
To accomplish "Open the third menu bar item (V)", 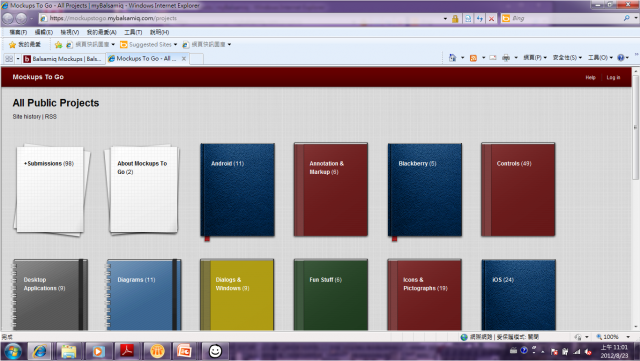I will tap(69, 32).
